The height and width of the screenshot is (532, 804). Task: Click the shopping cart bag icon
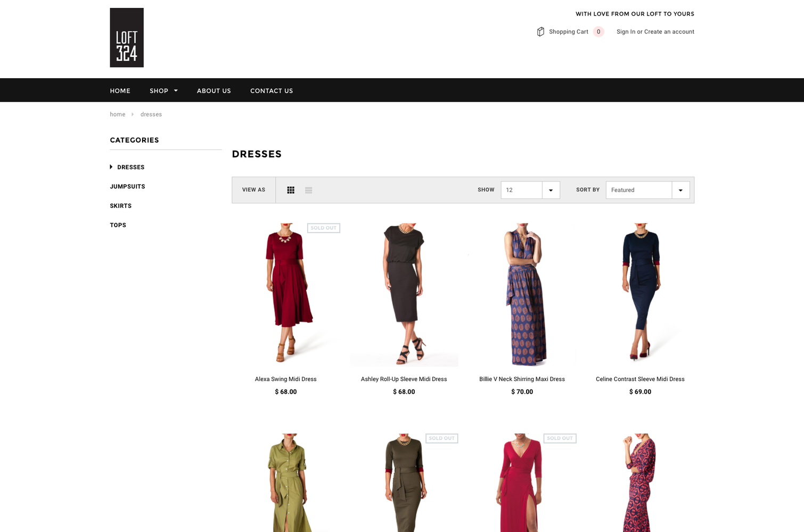(x=540, y=32)
